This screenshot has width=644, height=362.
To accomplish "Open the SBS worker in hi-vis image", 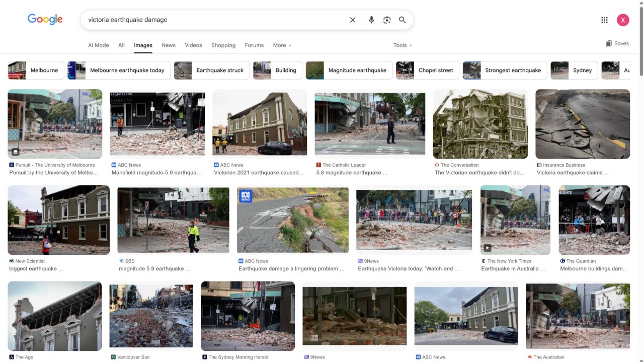I will tap(173, 220).
